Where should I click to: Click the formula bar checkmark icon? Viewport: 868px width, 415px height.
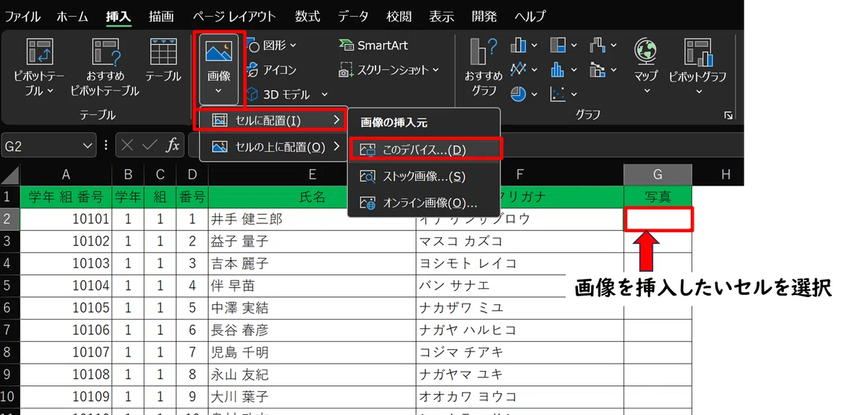click(150, 145)
